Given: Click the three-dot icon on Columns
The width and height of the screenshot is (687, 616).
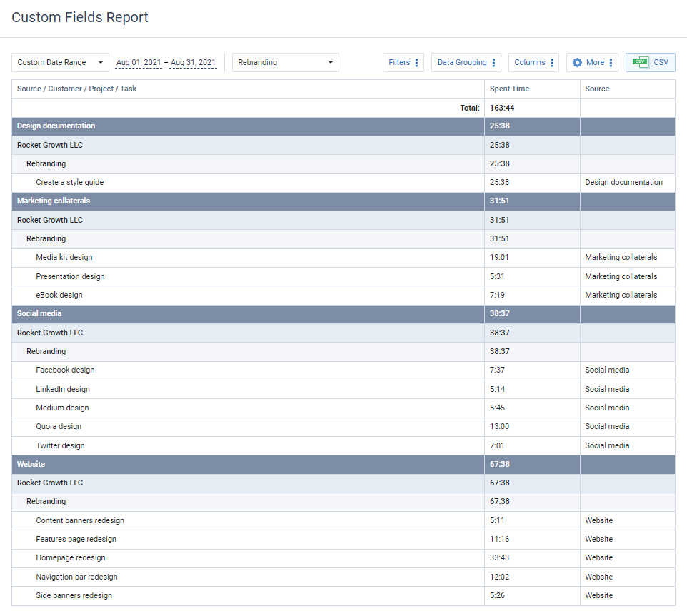Looking at the screenshot, I should (552, 63).
